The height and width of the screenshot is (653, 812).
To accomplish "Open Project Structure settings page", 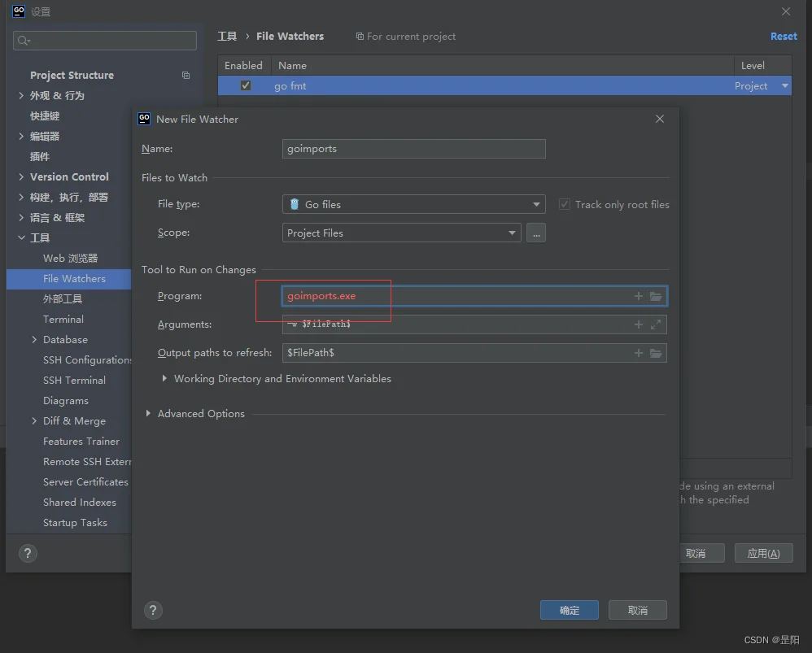I will [x=72, y=76].
